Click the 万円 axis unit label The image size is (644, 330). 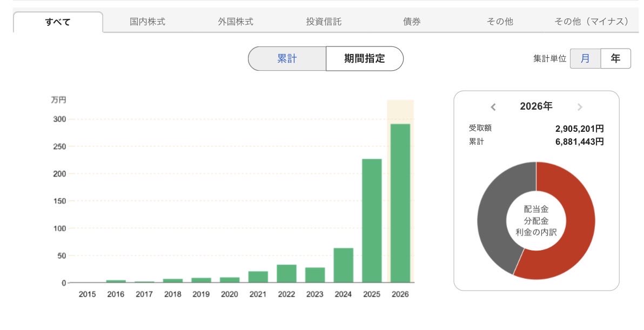point(58,100)
